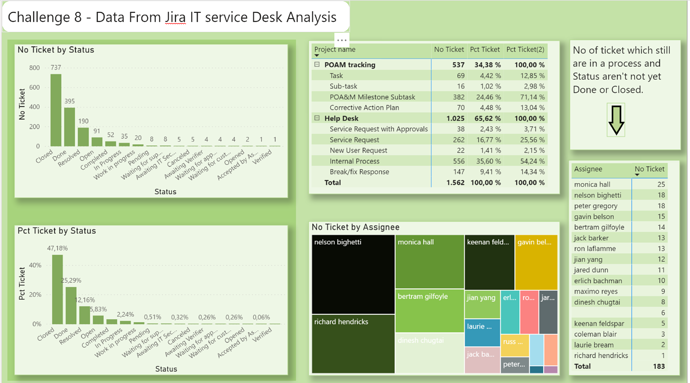Click the Pct Ticket column header
This screenshot has width=690, height=383.
tap(484, 49)
